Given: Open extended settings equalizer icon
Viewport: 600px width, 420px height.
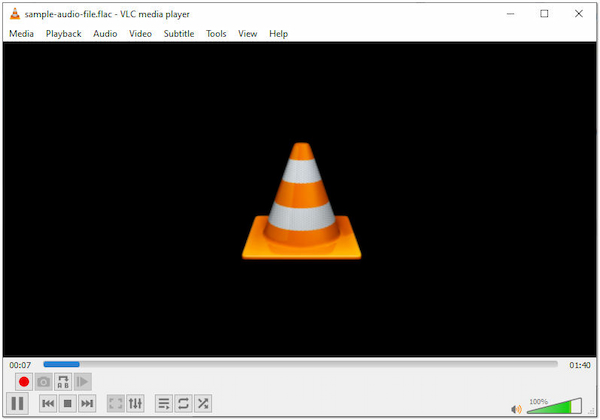Looking at the screenshot, I should 135,404.
